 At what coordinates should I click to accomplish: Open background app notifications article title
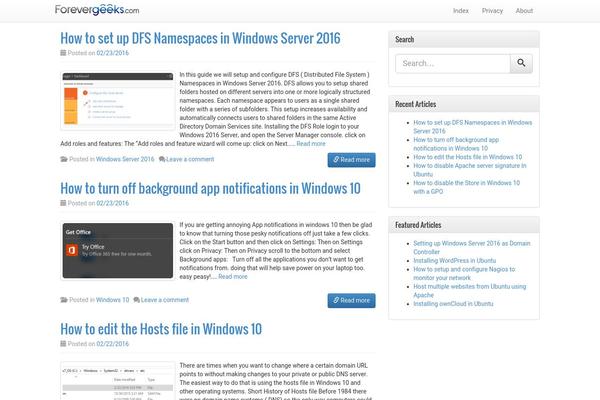tap(210, 188)
